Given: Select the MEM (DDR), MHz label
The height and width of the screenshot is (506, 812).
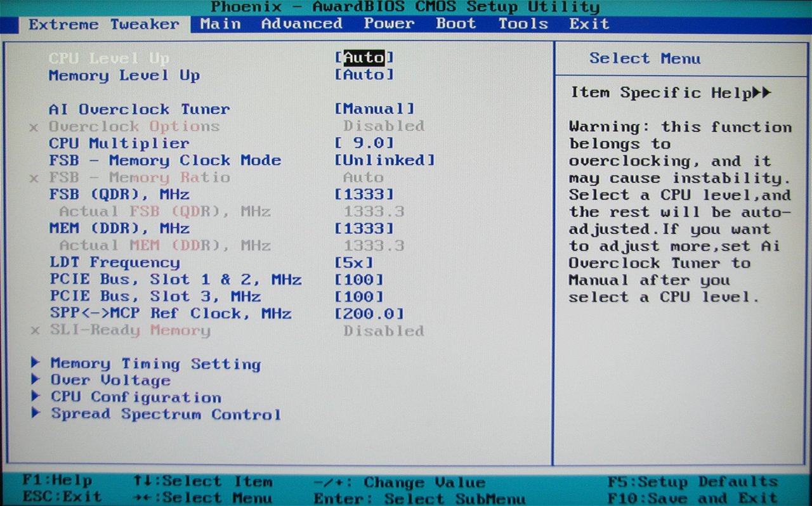Looking at the screenshot, I should (x=119, y=228).
